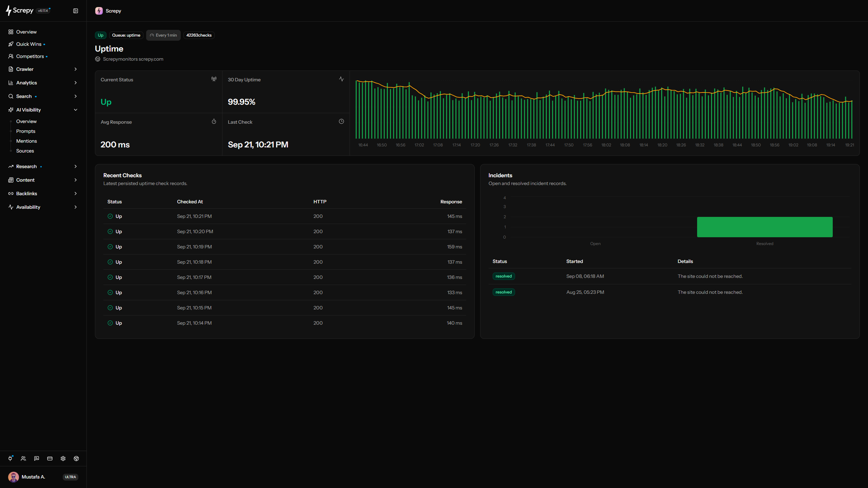Screen dimensions: 868x488
Task: Select the Sep 21, 10:21 PM check row
Action: click(x=284, y=216)
